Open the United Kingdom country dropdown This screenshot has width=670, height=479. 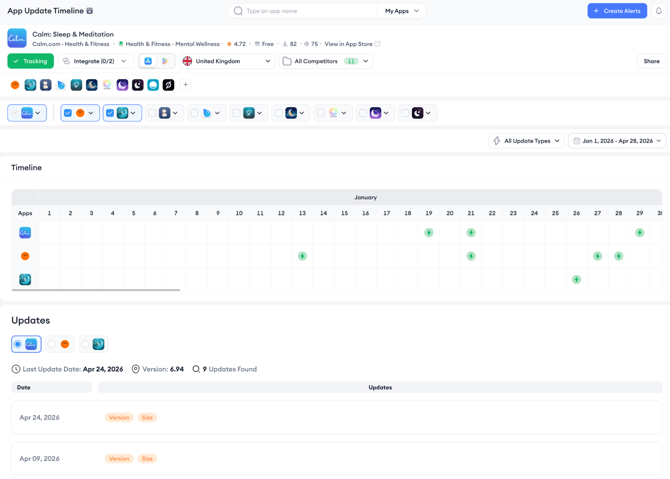click(227, 61)
